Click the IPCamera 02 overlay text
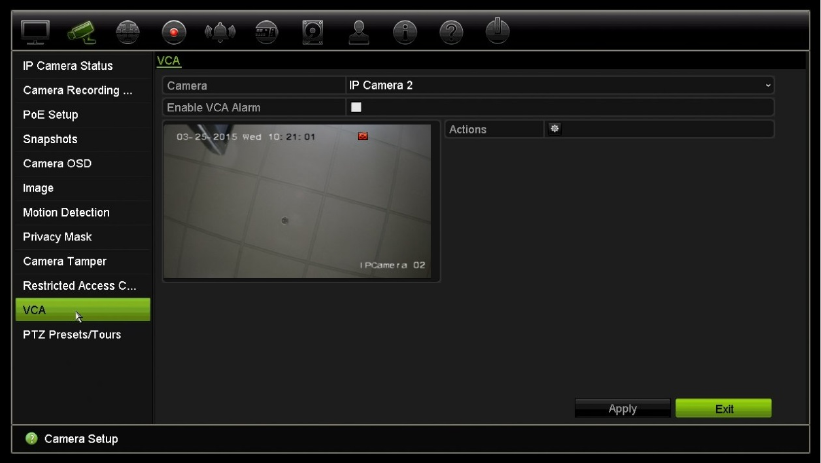This screenshot has width=821, height=463. 393,265
